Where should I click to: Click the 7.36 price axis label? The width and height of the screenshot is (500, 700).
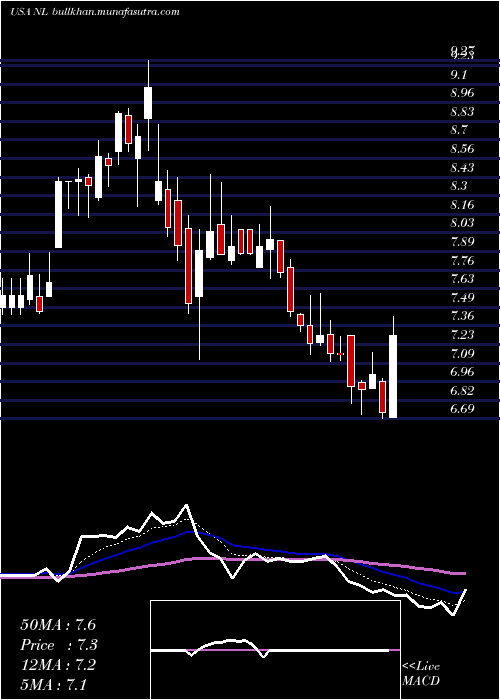[462, 316]
